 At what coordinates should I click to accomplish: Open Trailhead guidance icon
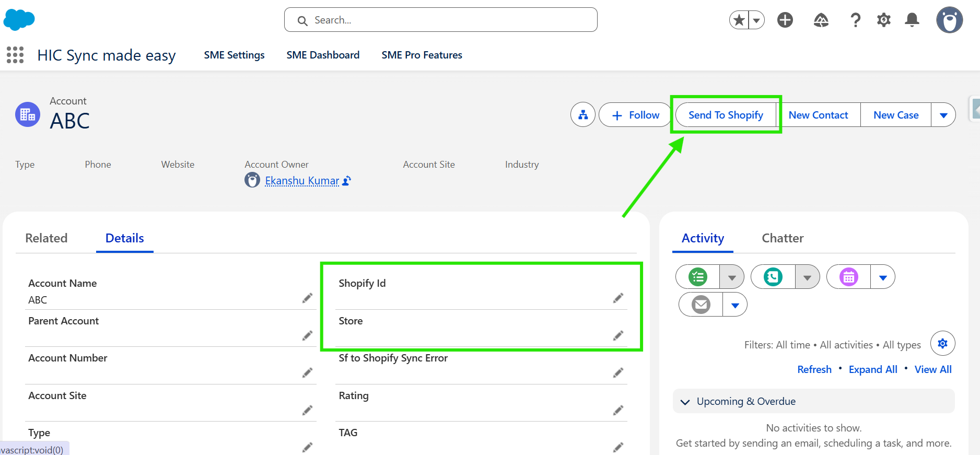click(821, 20)
